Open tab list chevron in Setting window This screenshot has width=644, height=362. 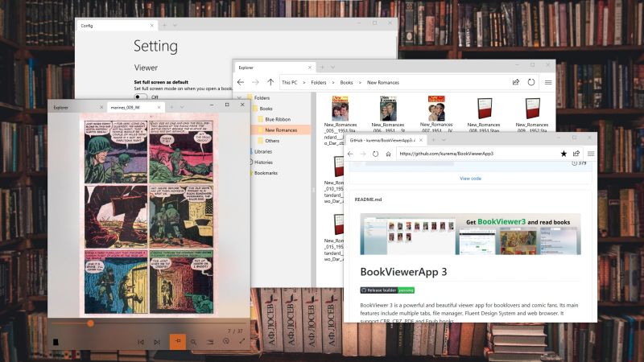point(175,26)
